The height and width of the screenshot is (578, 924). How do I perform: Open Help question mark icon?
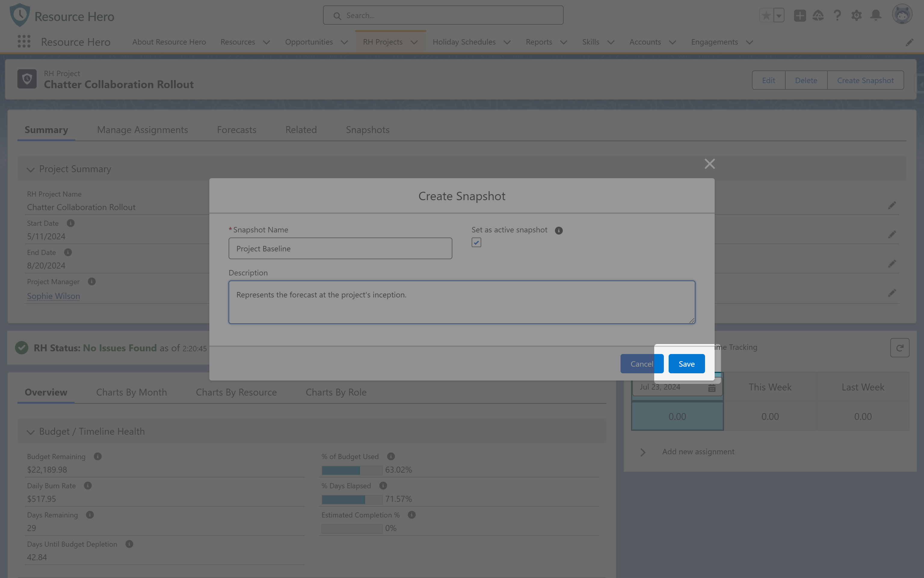837,15
